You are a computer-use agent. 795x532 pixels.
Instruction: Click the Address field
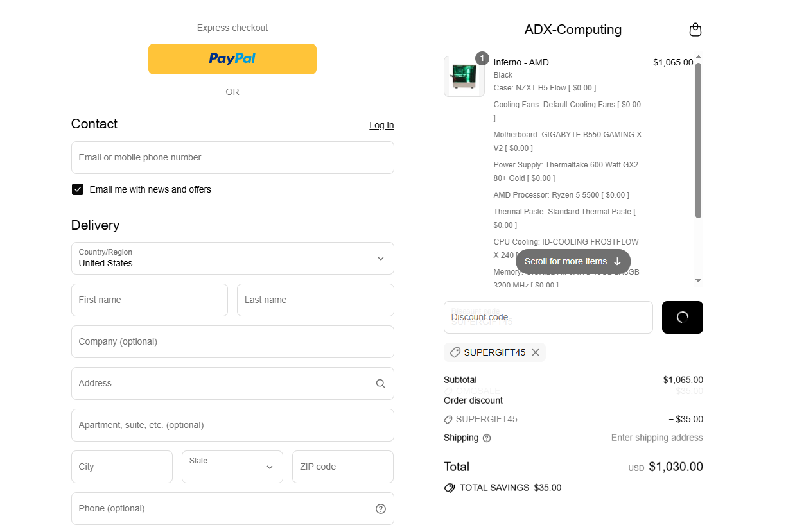coord(232,383)
